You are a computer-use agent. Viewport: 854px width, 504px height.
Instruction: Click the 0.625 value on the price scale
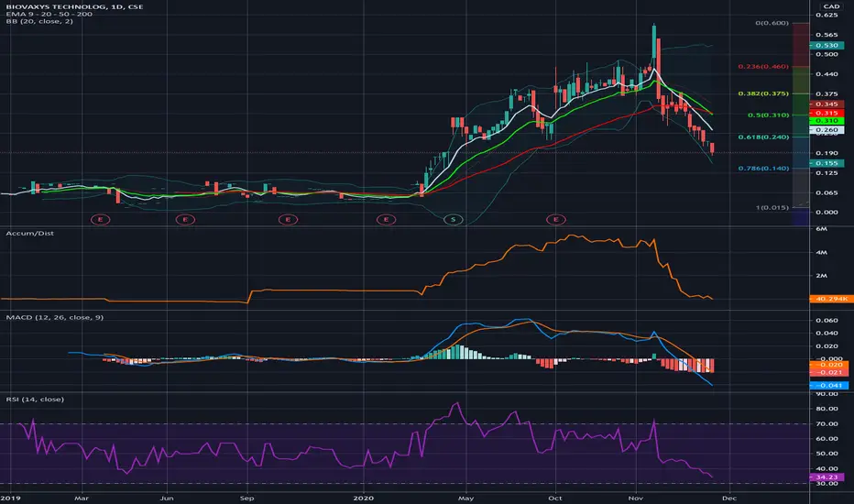tap(827, 15)
